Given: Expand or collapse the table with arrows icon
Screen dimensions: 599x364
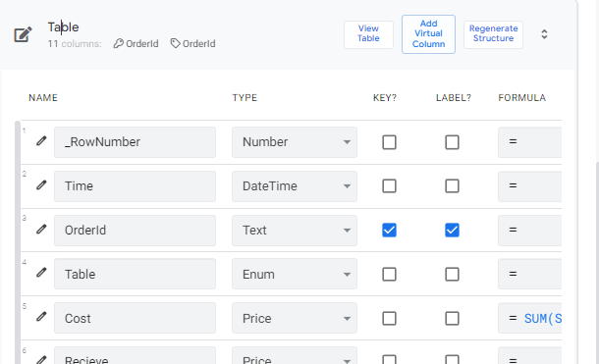Looking at the screenshot, I should (544, 34).
